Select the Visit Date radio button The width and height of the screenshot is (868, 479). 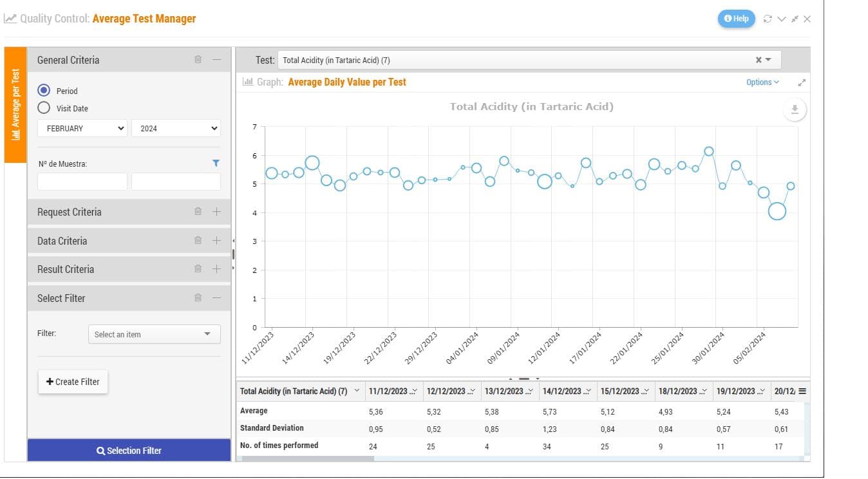pyautogui.click(x=44, y=108)
